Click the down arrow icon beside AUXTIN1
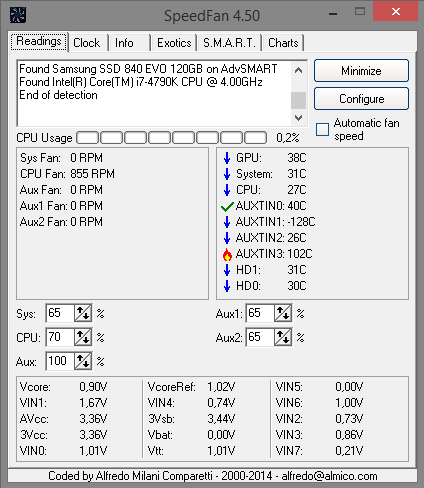The height and width of the screenshot is (488, 424). (227, 222)
